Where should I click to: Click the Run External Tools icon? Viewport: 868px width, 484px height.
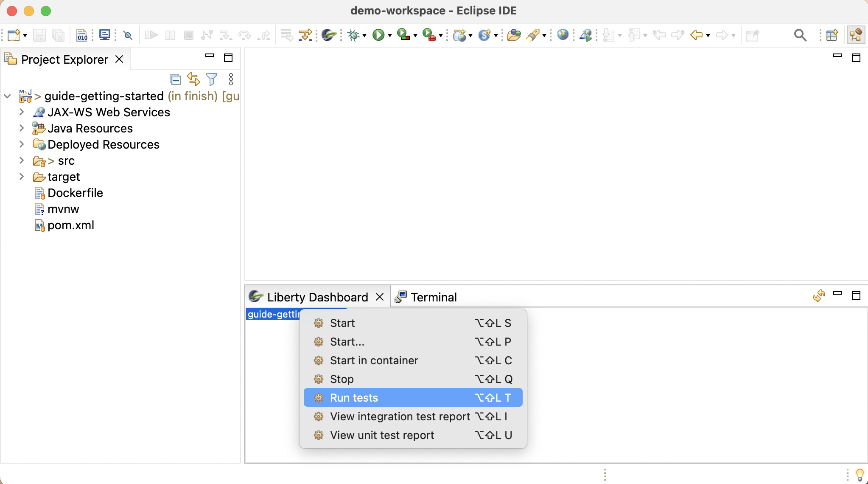click(429, 34)
